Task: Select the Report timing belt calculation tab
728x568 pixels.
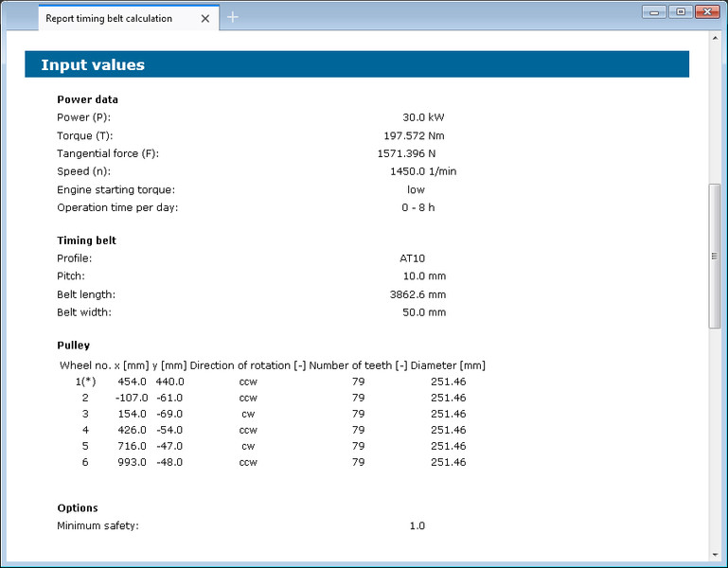Action: [109, 18]
